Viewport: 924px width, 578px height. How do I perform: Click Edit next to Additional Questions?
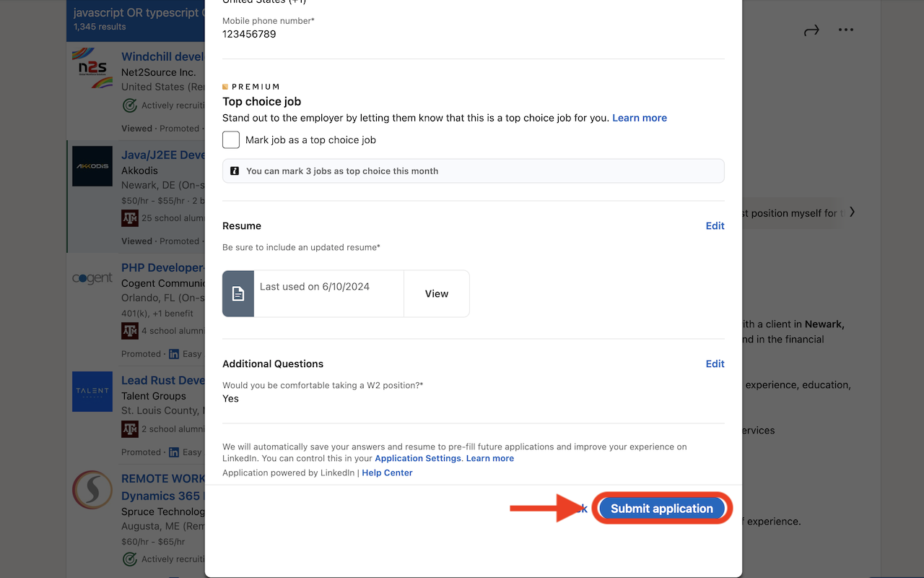coord(715,363)
